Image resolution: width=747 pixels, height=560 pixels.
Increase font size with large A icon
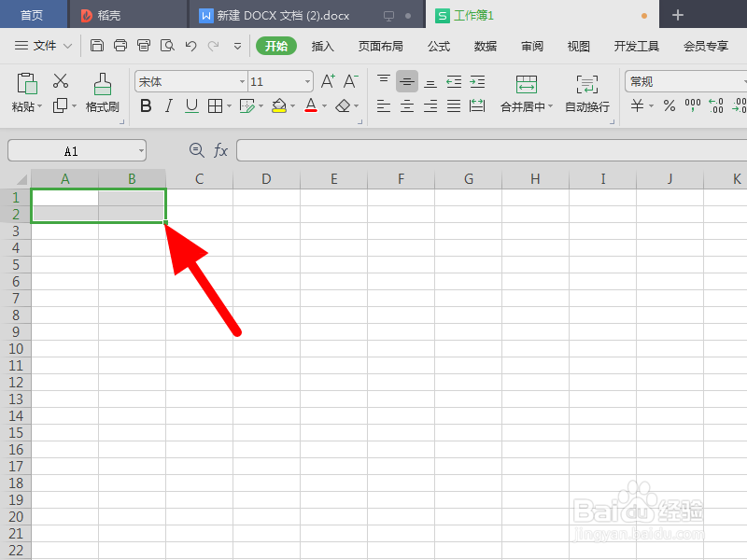[x=328, y=81]
